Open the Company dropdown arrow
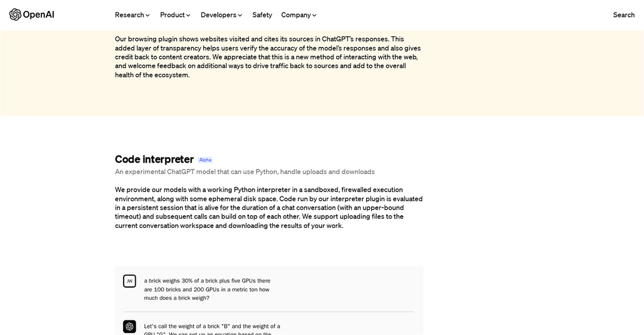The height and width of the screenshot is (335, 644). pyautogui.click(x=314, y=15)
